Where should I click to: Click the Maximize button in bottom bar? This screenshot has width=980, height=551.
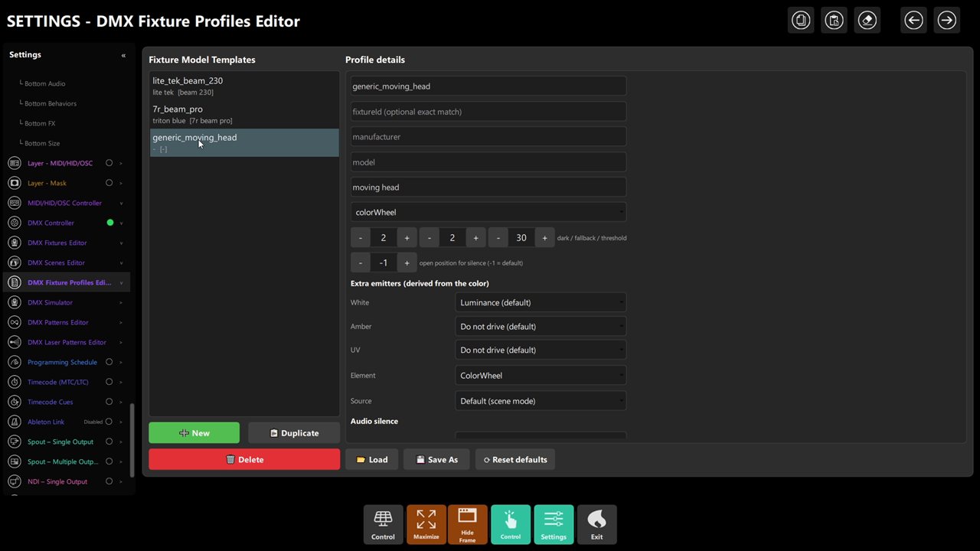(x=426, y=525)
